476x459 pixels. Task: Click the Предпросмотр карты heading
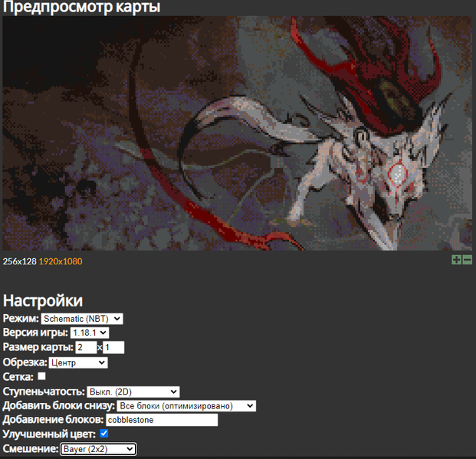pos(82,7)
